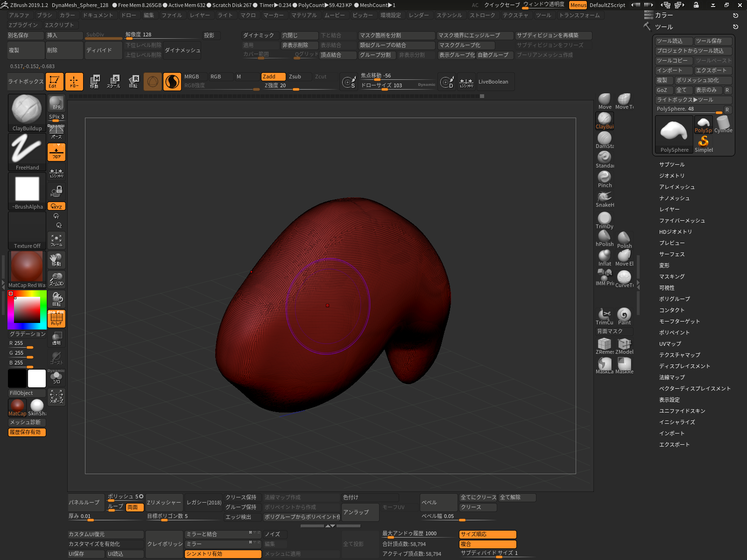Click the Xポーズ icon
This screenshot has width=747, height=560.
click(56, 397)
